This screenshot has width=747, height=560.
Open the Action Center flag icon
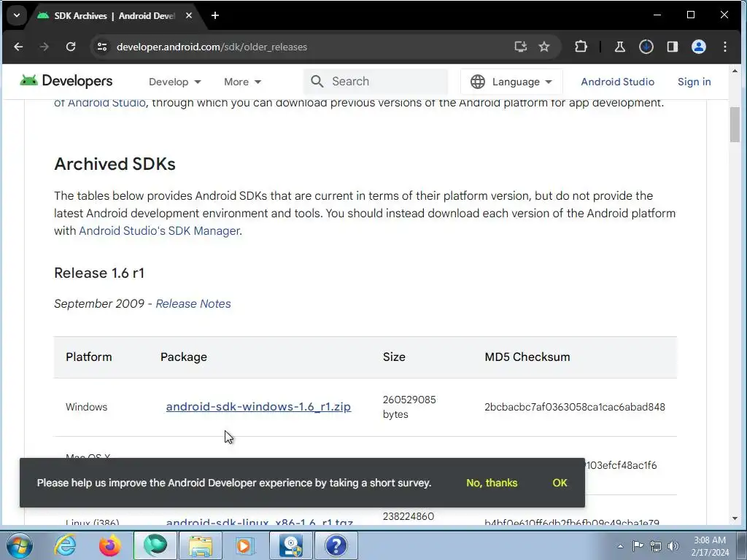tap(638, 546)
